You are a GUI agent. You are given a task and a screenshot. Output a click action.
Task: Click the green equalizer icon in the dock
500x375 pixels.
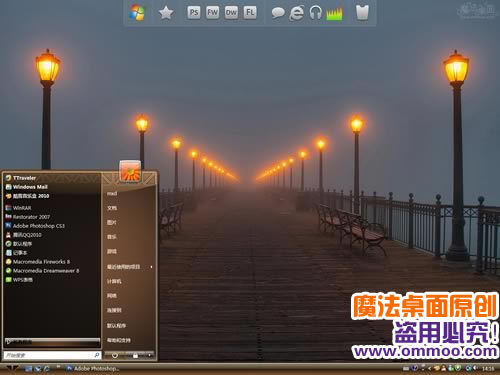pyautogui.click(x=334, y=14)
